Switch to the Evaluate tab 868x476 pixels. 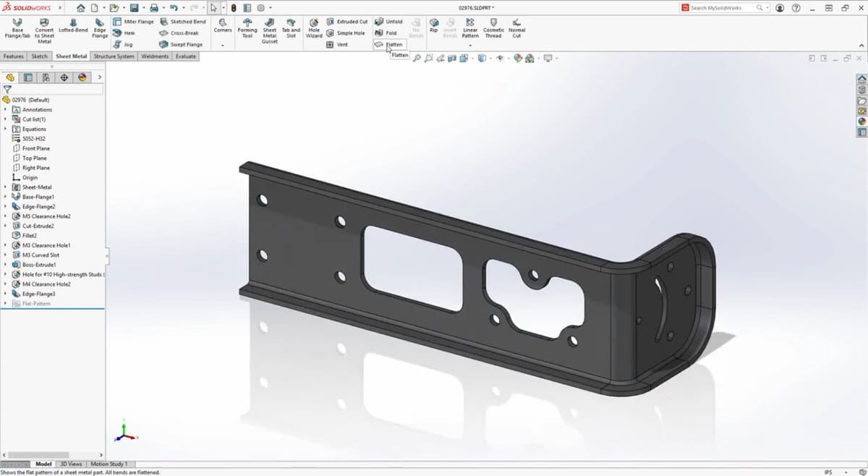(x=186, y=56)
